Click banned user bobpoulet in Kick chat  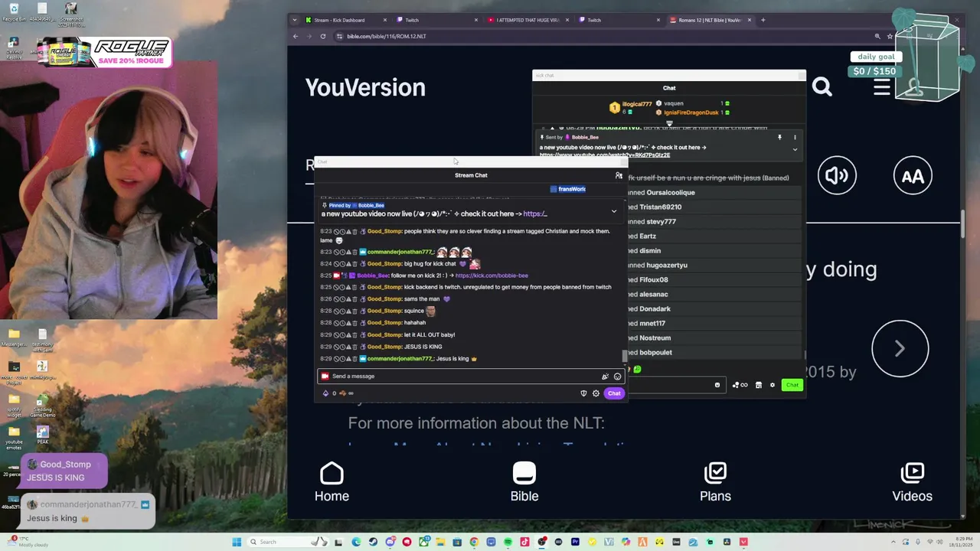click(x=656, y=353)
